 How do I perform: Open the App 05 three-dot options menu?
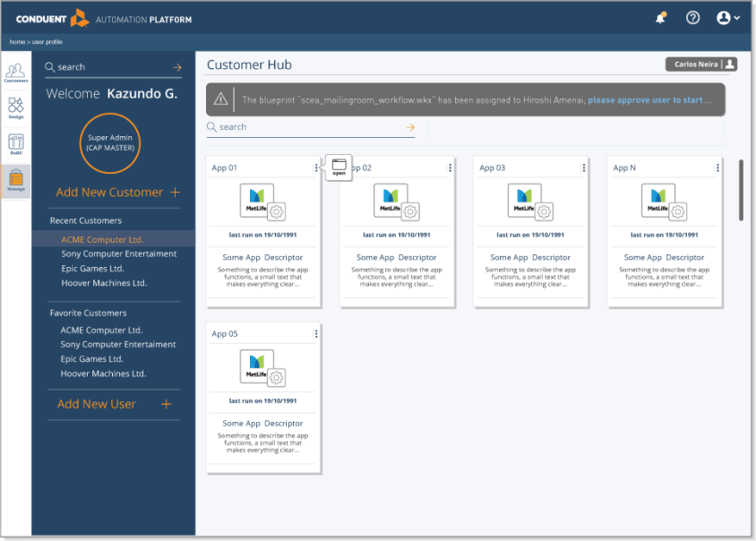click(x=316, y=334)
